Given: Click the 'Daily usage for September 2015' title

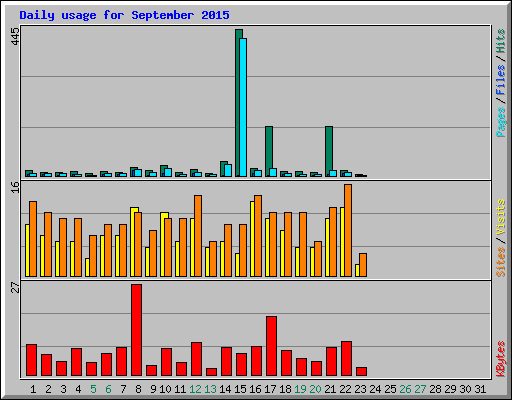Looking at the screenshot, I should [124, 15].
